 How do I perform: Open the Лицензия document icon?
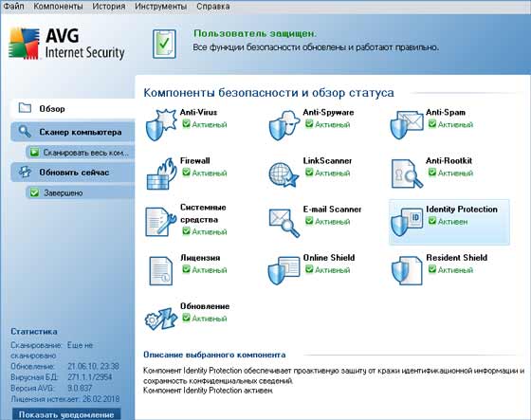161,271
